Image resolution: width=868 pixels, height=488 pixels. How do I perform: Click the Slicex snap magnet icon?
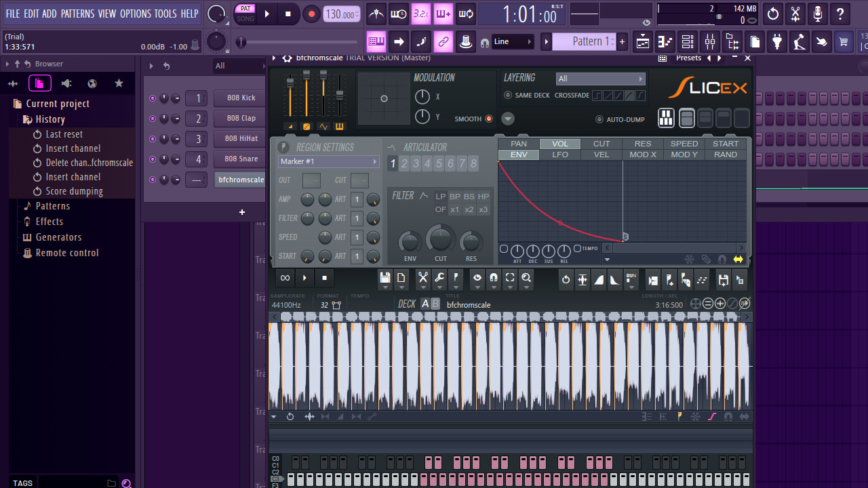(494, 278)
